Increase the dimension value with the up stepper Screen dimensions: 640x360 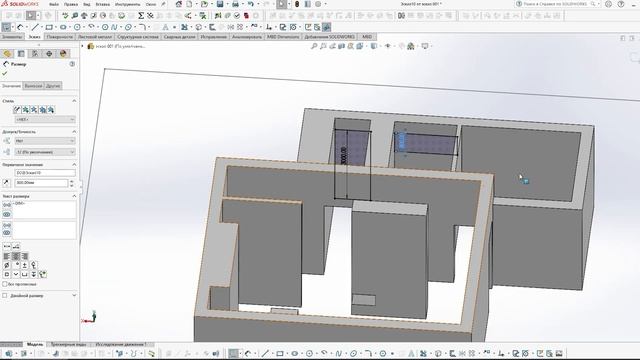72,181
